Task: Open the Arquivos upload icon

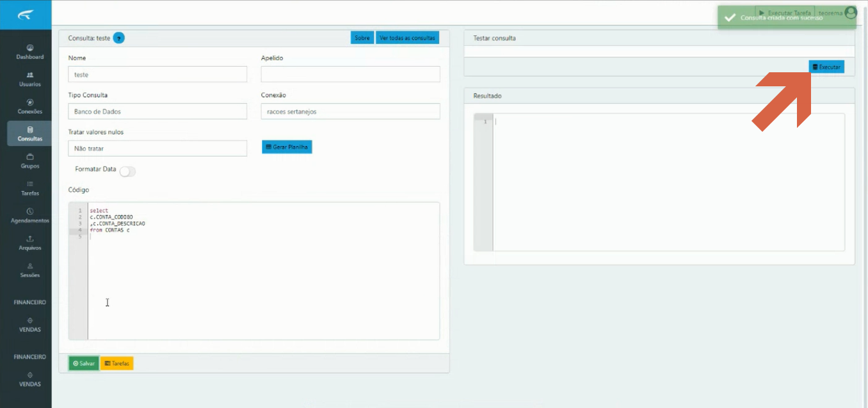Action: click(30, 239)
